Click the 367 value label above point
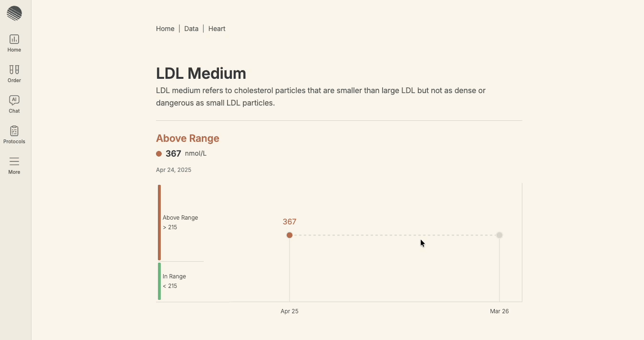The height and width of the screenshot is (340, 644). (290, 222)
